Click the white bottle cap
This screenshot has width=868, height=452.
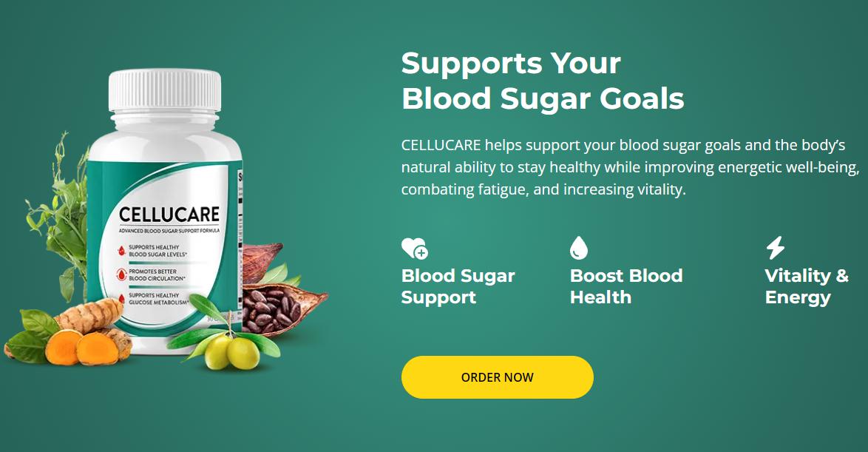tap(164, 90)
